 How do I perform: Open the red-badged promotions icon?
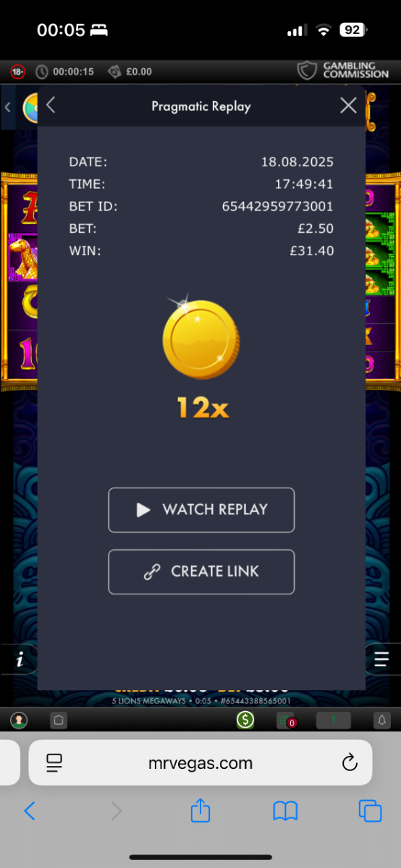[286, 720]
